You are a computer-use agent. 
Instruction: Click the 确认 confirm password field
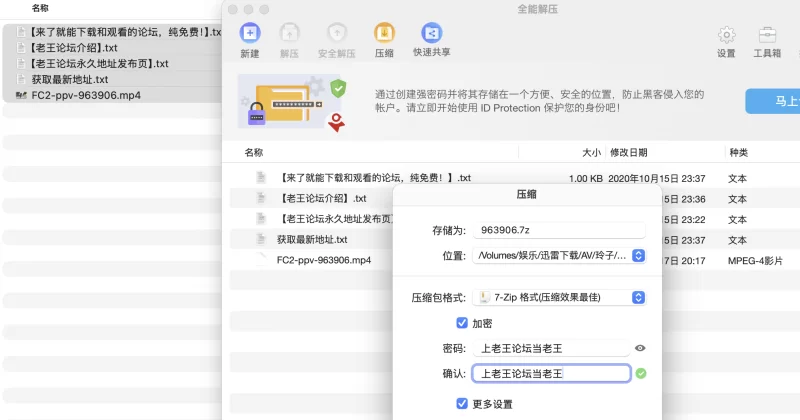550,373
